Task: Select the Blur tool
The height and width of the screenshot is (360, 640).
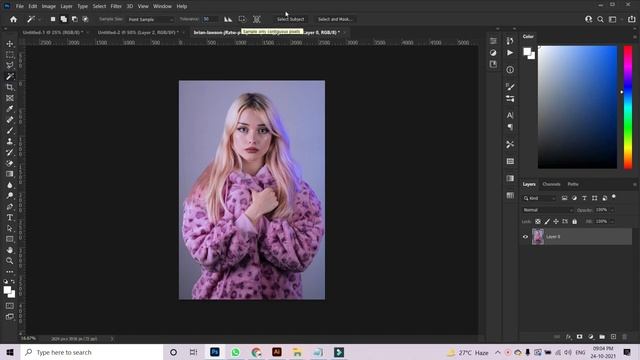Action: [10, 185]
